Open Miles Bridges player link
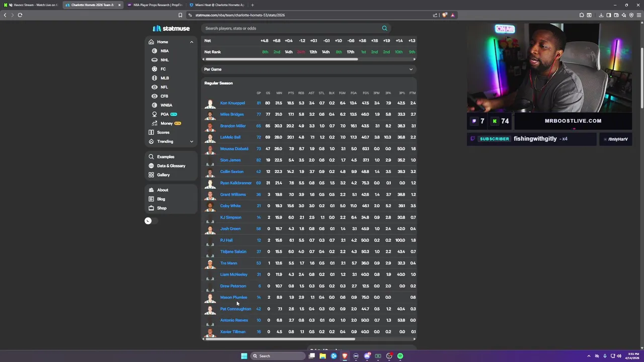The width and height of the screenshot is (644, 362). pyautogui.click(x=232, y=115)
